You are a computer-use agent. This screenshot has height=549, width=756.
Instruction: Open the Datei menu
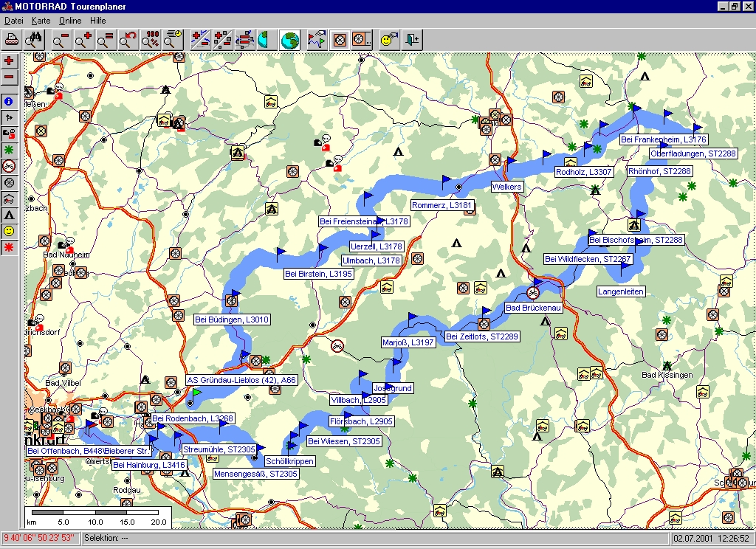coord(14,21)
